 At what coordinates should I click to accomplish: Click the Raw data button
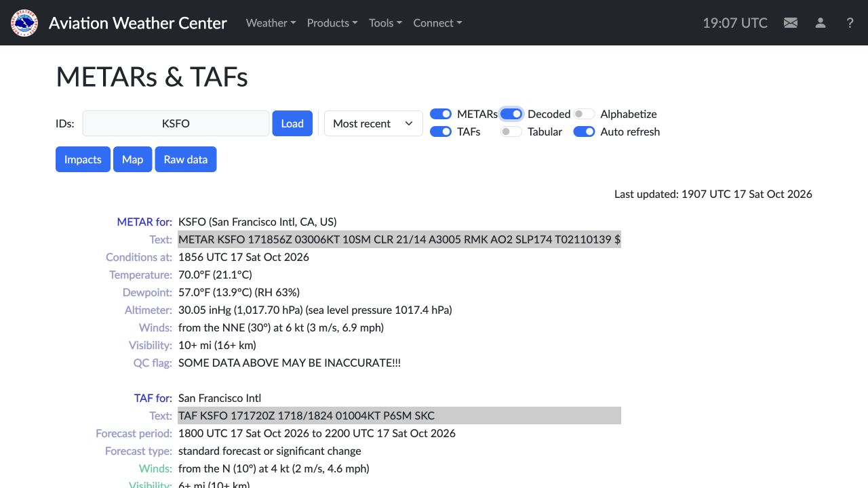point(186,159)
